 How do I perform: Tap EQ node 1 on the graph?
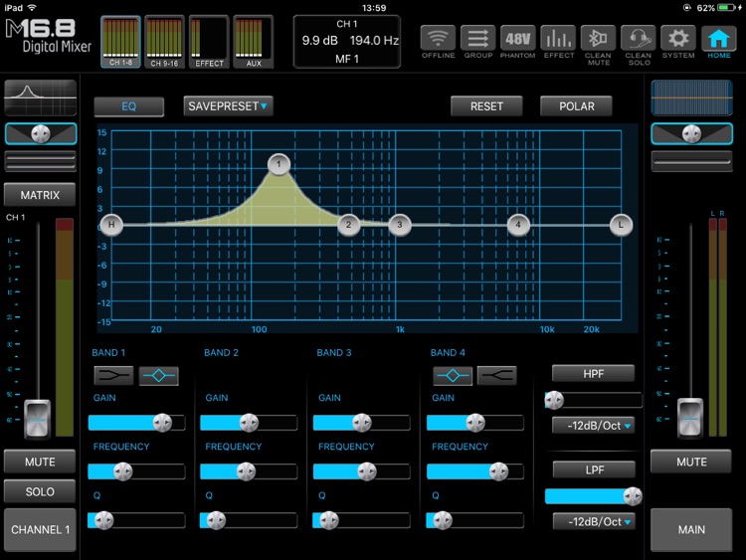279,165
